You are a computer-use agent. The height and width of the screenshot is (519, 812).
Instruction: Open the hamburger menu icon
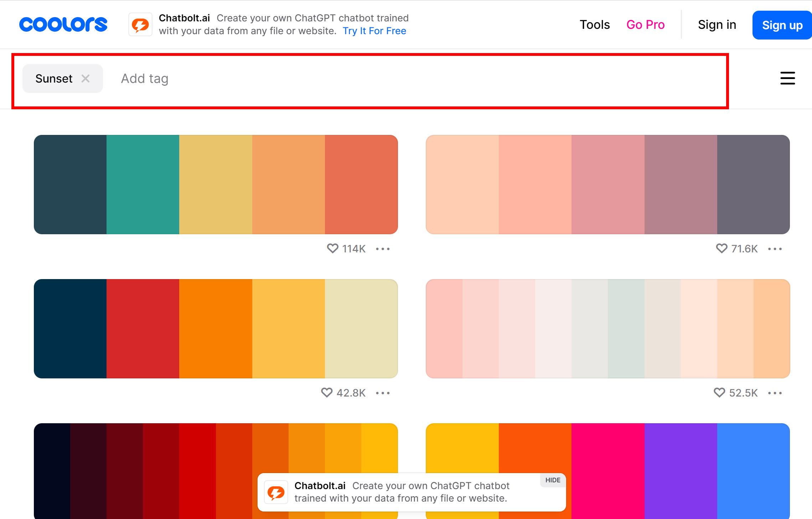click(787, 78)
